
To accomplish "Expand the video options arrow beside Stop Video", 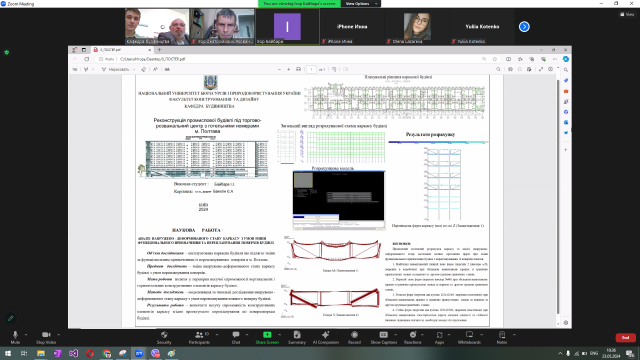I will [58, 335].
